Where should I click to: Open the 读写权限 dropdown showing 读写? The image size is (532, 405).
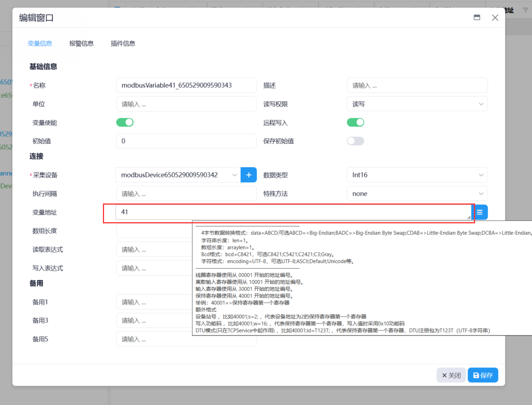coord(417,104)
